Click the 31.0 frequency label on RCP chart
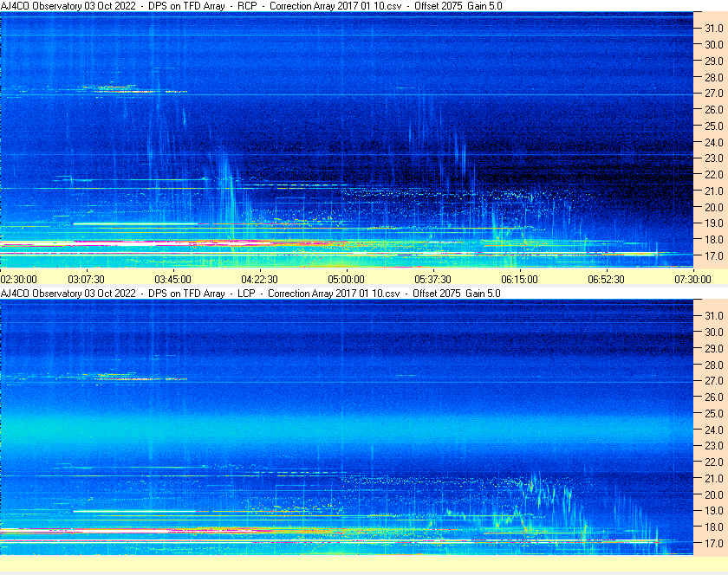Viewport: 728px width, 575px height. [714, 29]
